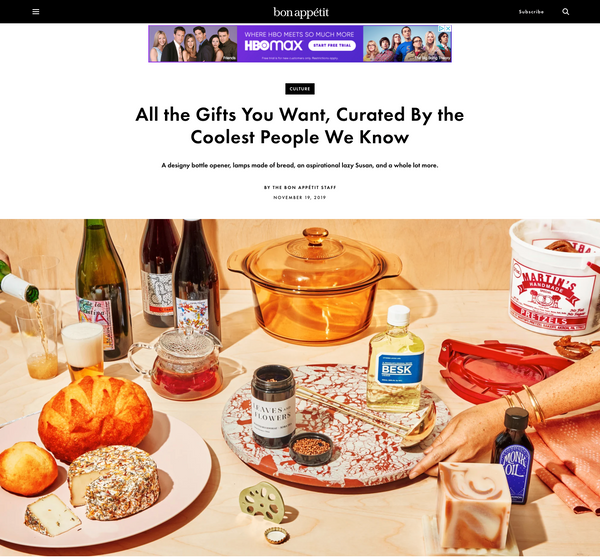The width and height of the screenshot is (600, 560).
Task: Click the AdChoices info icon
Action: coord(442,29)
